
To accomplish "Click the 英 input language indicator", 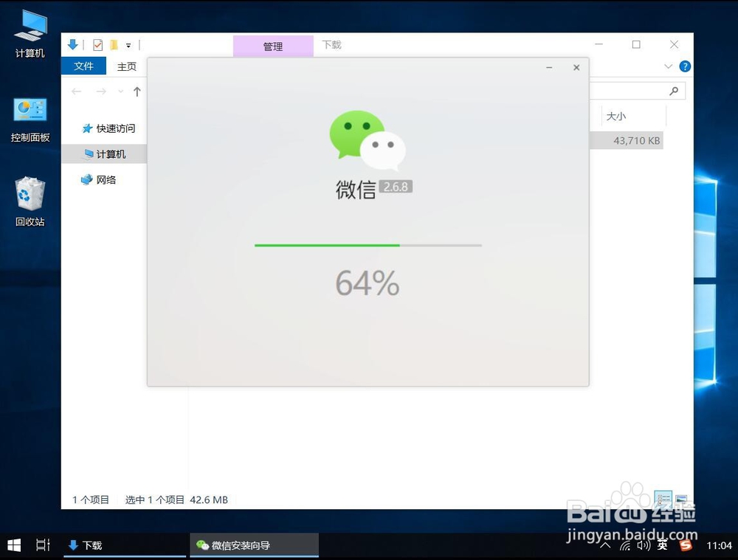I will coord(663,545).
